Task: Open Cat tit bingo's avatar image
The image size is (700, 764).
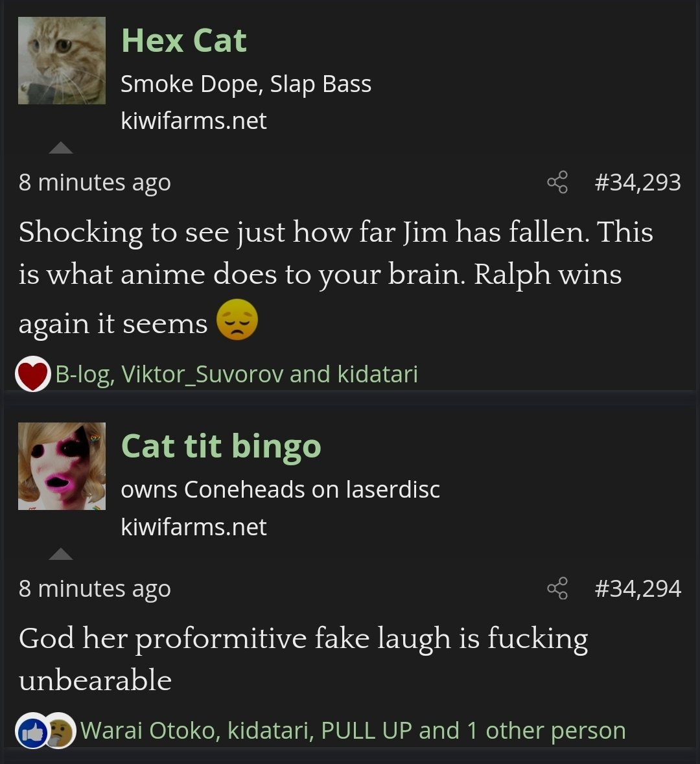Action: point(62,467)
